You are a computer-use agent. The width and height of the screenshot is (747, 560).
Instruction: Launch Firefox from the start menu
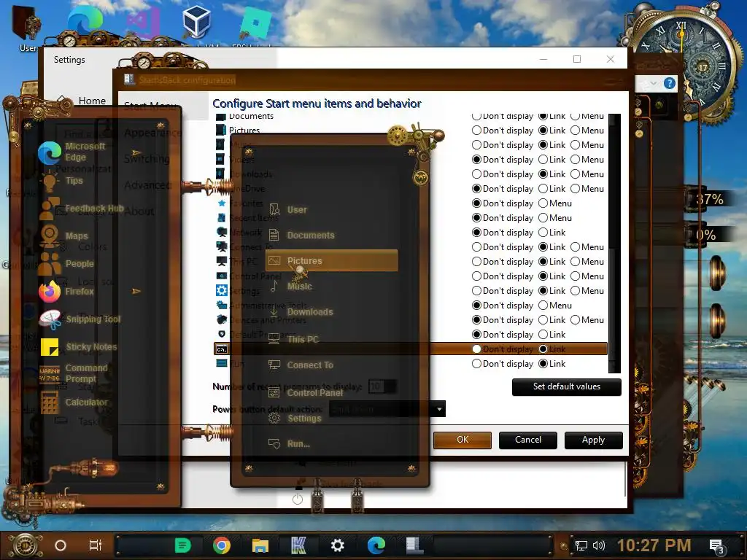66,292
